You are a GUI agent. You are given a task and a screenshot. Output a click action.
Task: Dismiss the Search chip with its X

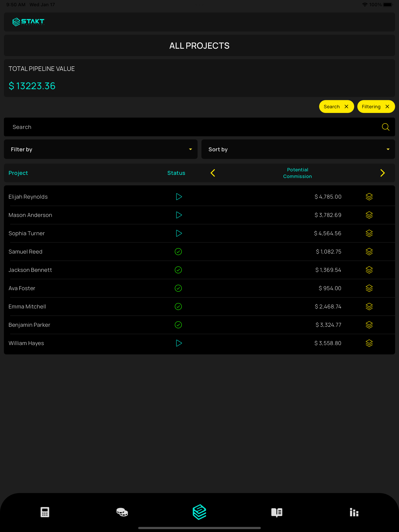coord(346,107)
